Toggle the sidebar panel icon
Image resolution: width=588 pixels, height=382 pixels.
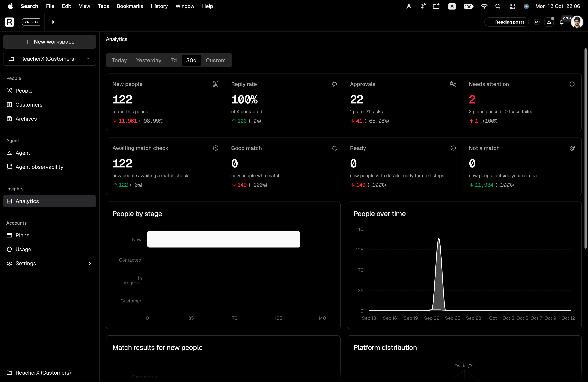point(53,22)
